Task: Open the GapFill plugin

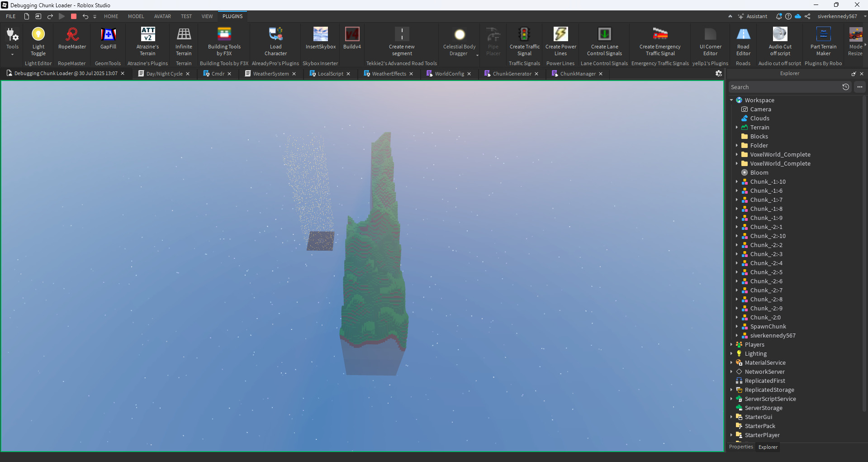Action: click(x=108, y=41)
